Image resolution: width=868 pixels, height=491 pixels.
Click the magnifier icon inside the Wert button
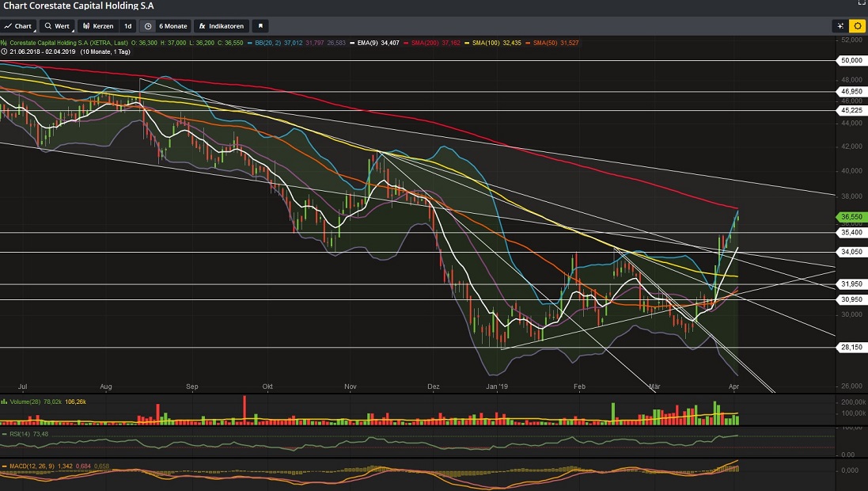(x=47, y=25)
